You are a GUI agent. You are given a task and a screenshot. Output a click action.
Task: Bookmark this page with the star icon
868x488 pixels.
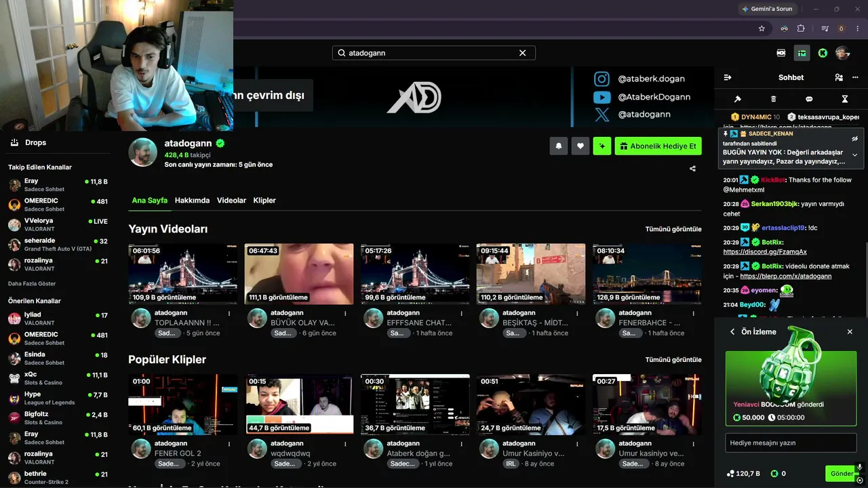click(x=762, y=28)
